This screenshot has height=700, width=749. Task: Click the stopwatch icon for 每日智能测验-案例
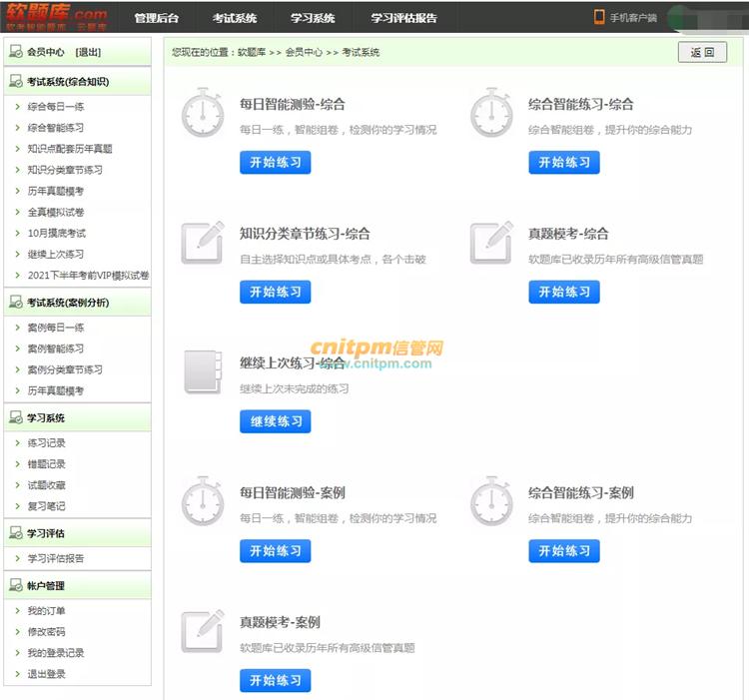point(203,502)
